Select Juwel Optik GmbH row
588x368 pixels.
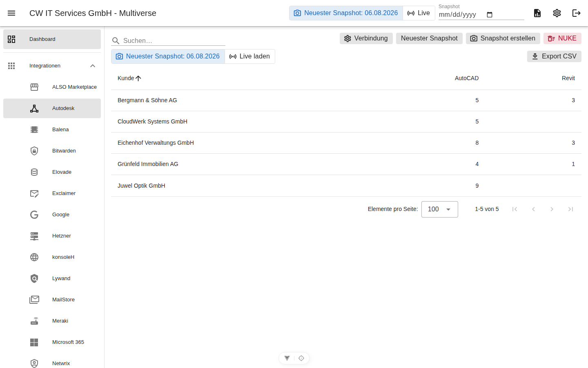pos(346,186)
